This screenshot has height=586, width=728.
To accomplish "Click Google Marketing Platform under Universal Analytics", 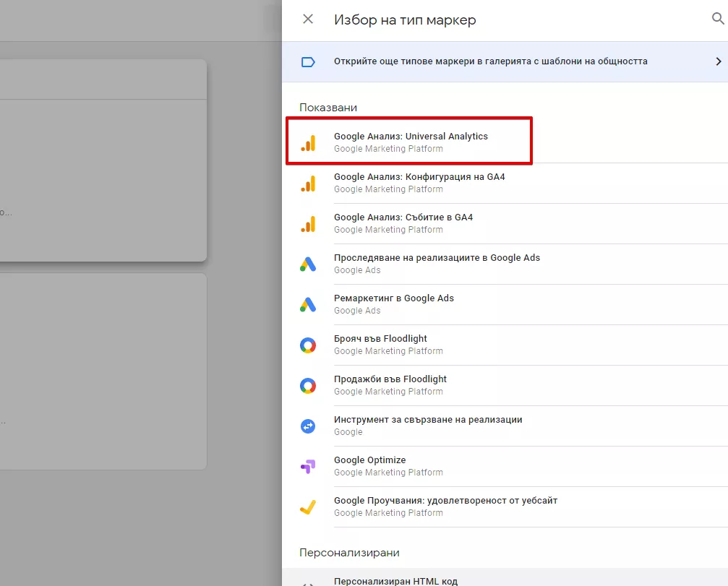I will coord(388,149).
